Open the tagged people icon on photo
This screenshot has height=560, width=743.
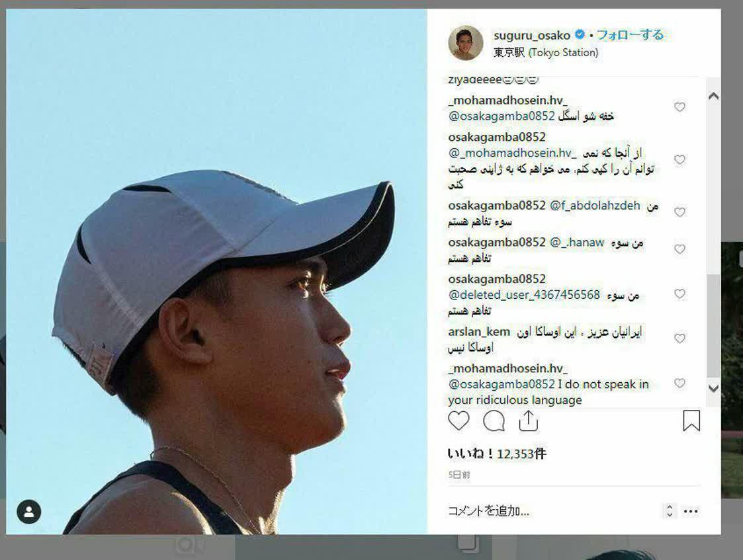[x=29, y=512]
